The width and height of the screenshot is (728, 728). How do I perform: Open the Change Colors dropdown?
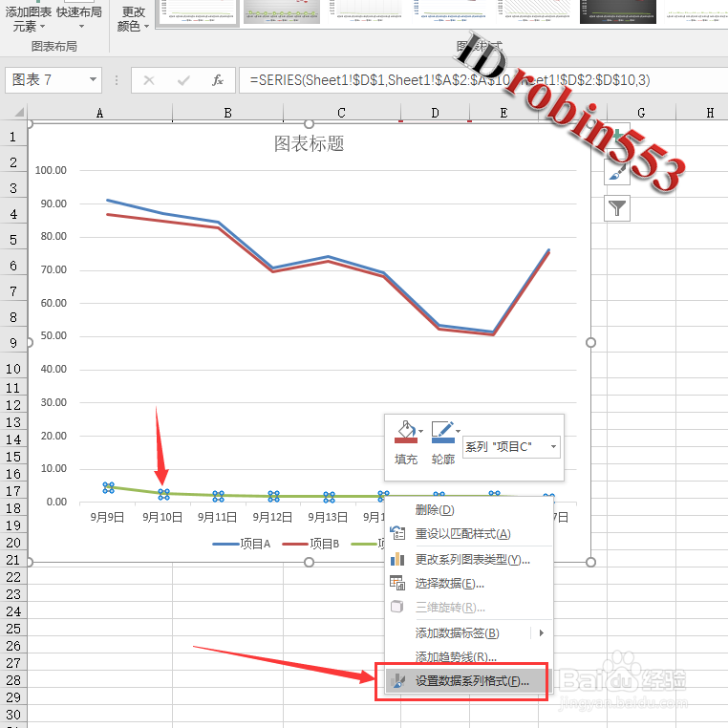133,18
